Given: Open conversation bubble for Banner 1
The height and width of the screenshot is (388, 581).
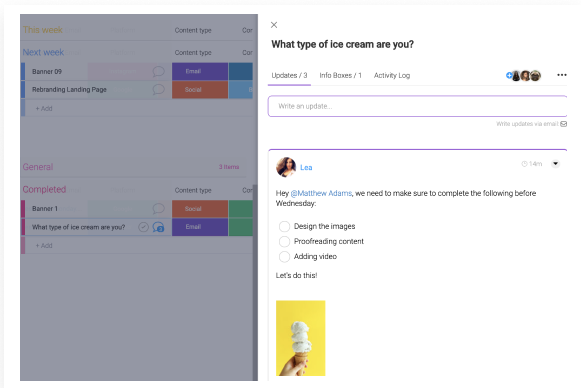Looking at the screenshot, I should pyautogui.click(x=158, y=209).
